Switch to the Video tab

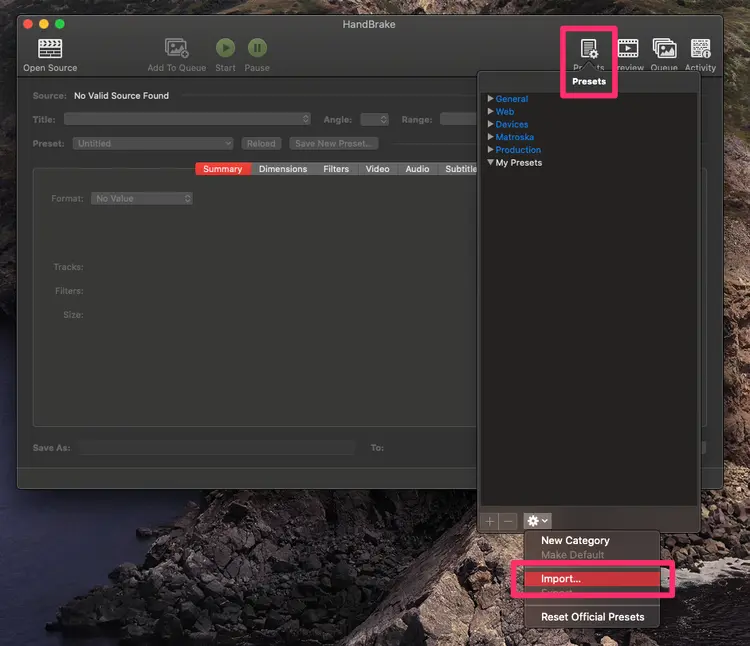(377, 169)
